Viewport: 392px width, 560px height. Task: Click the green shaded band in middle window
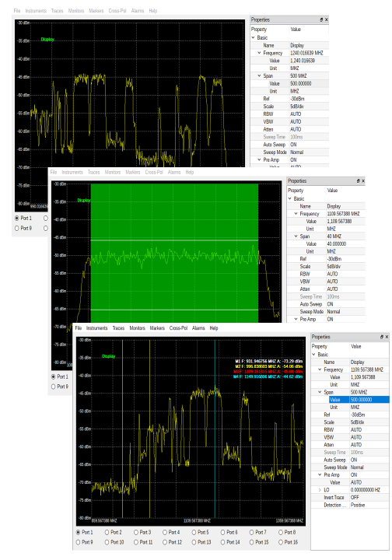pyautogui.click(x=174, y=253)
